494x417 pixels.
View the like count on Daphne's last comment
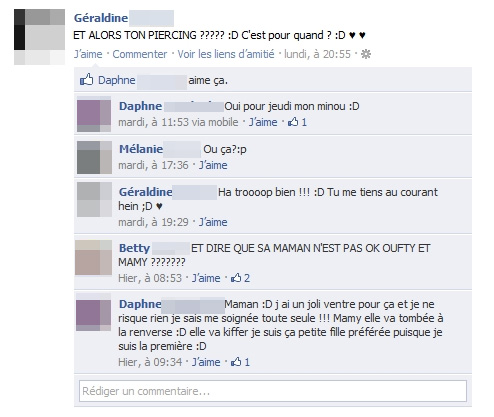coord(240,362)
